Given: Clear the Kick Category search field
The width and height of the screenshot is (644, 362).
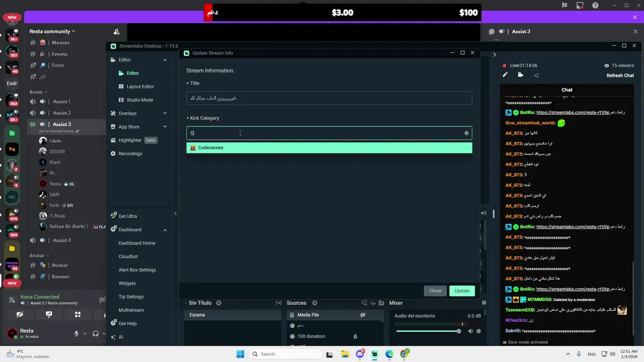Looking at the screenshot, I should pos(466,133).
